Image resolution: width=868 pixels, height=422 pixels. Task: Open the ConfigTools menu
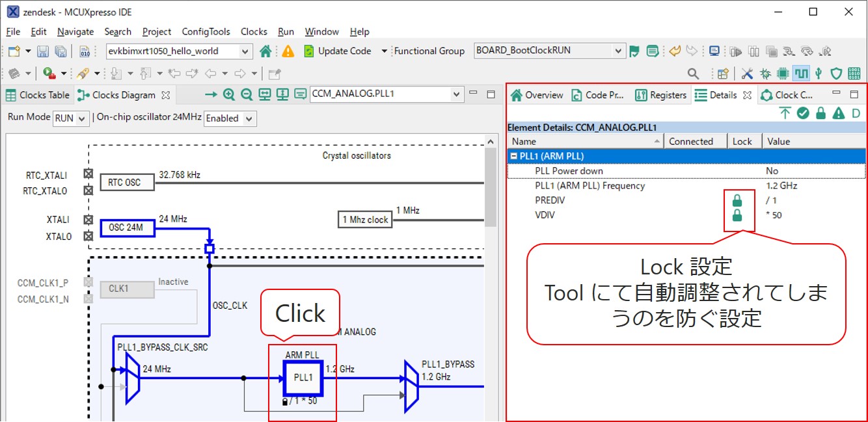pyautogui.click(x=206, y=31)
